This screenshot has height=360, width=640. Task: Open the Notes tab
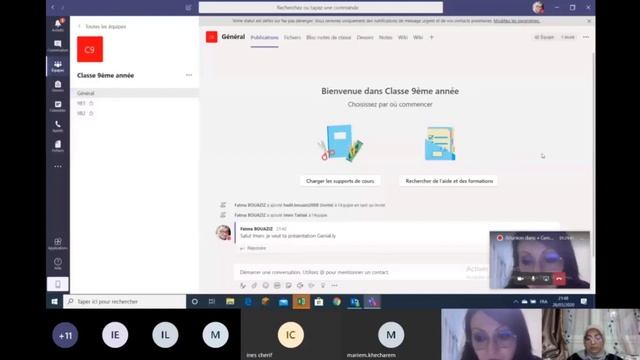tap(385, 38)
